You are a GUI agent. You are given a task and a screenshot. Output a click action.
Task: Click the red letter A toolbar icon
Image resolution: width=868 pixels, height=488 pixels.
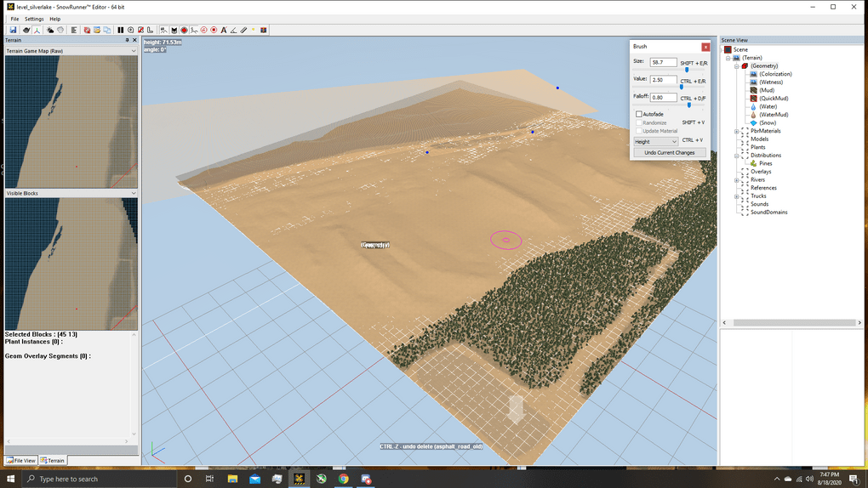[224, 30]
